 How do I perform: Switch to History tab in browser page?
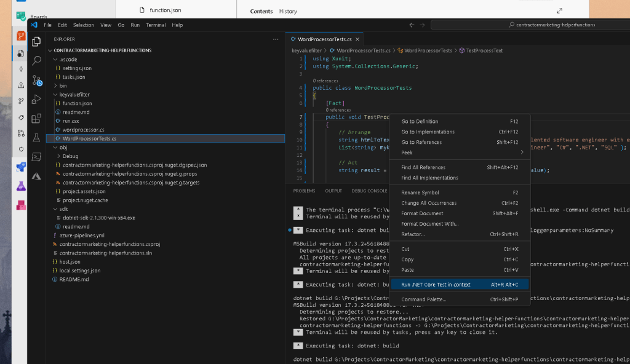click(x=288, y=11)
